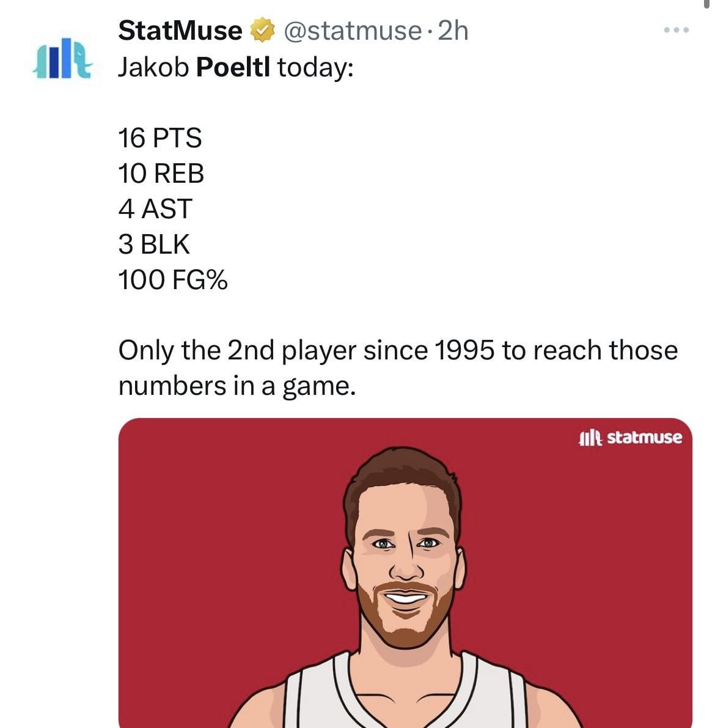Screen dimensions: 715x728
Task: Click the bolded Poeltl name
Action: pos(233,67)
